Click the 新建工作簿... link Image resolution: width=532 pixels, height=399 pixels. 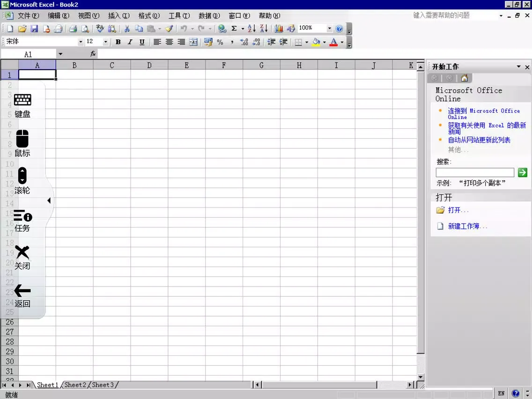tap(467, 226)
